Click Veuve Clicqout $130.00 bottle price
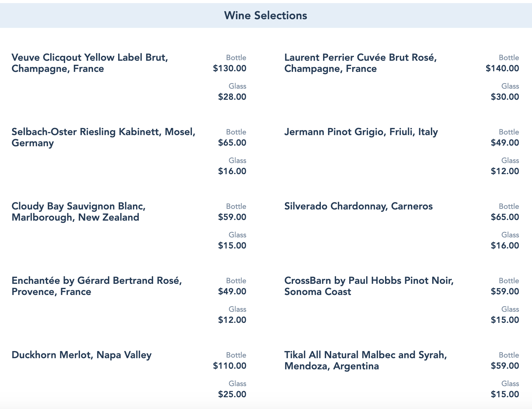 tap(229, 68)
